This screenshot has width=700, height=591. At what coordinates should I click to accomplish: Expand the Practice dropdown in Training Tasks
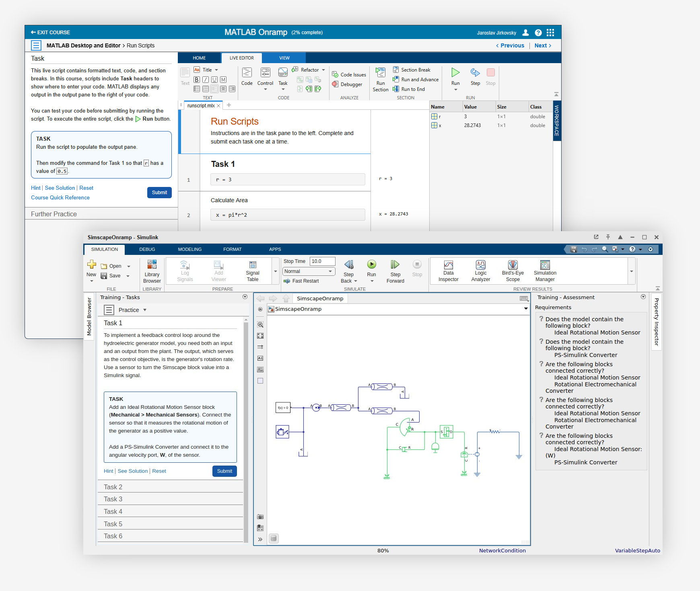click(145, 310)
